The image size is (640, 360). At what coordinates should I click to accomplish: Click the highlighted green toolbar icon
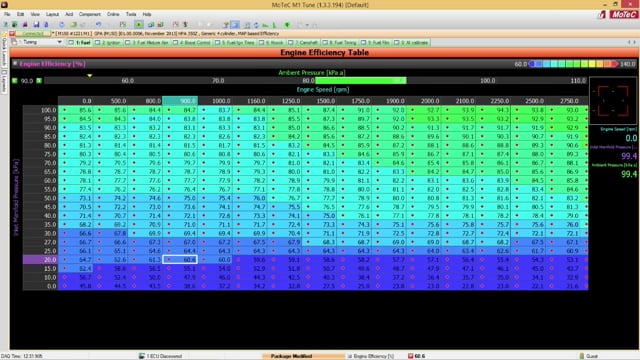click(x=139, y=25)
